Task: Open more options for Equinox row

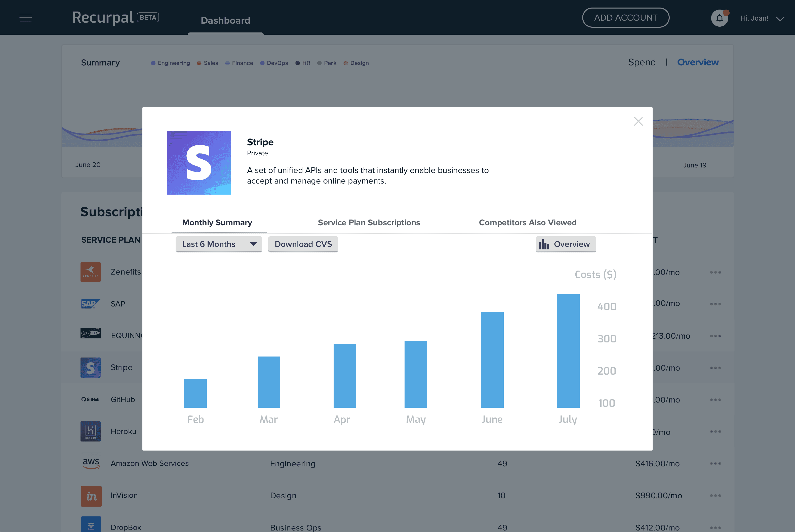Action: pos(715,336)
